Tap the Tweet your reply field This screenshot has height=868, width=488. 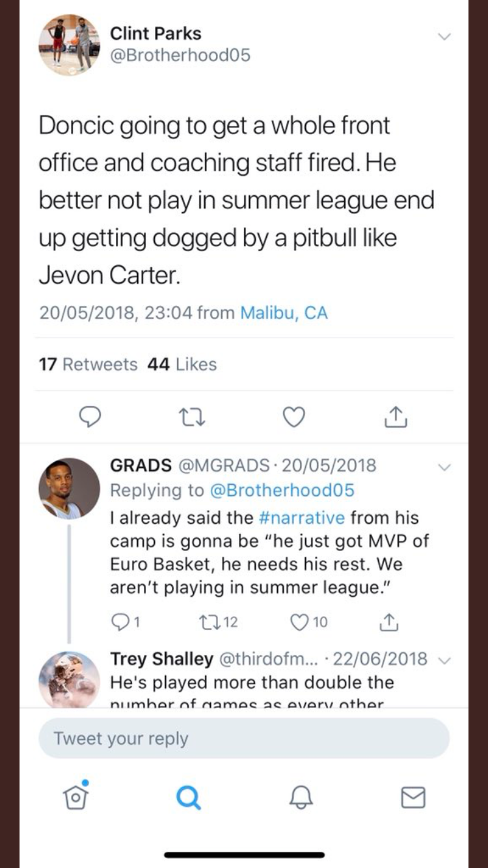click(244, 739)
